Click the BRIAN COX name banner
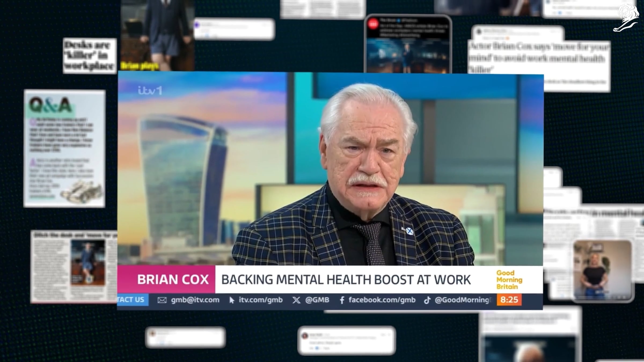The height and width of the screenshot is (362, 644). click(166, 279)
